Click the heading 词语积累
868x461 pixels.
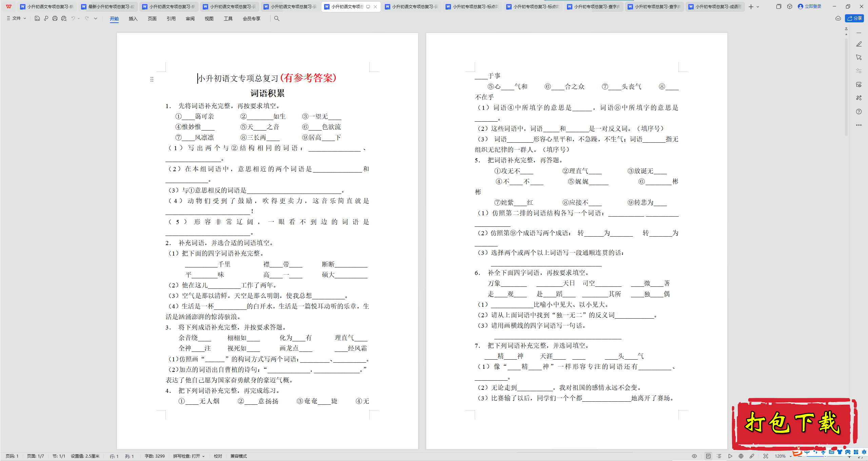[268, 93]
